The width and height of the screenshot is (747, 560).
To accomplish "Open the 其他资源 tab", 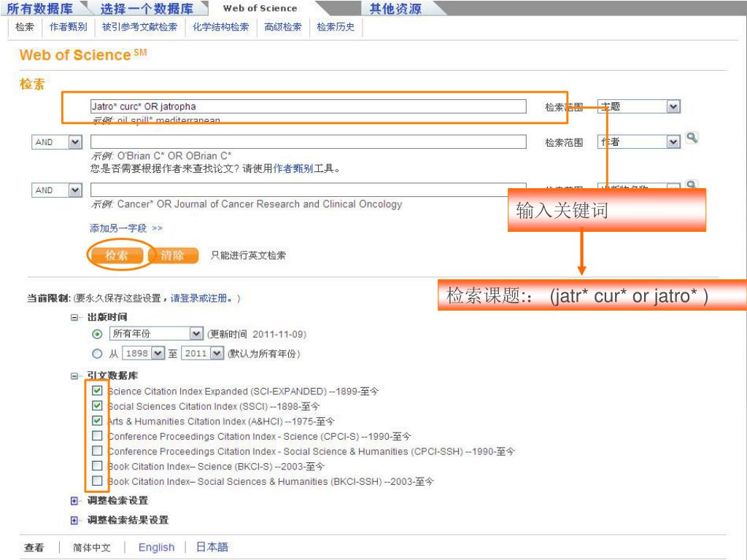I will (x=395, y=8).
